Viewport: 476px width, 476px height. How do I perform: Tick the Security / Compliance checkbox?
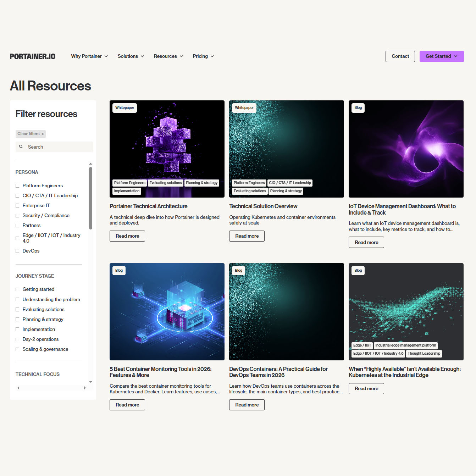pyautogui.click(x=17, y=215)
